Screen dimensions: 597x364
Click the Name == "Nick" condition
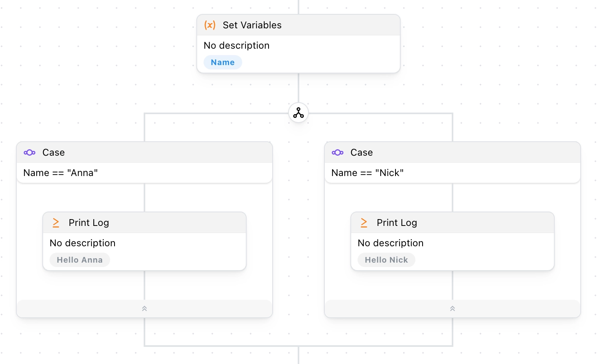click(x=368, y=173)
